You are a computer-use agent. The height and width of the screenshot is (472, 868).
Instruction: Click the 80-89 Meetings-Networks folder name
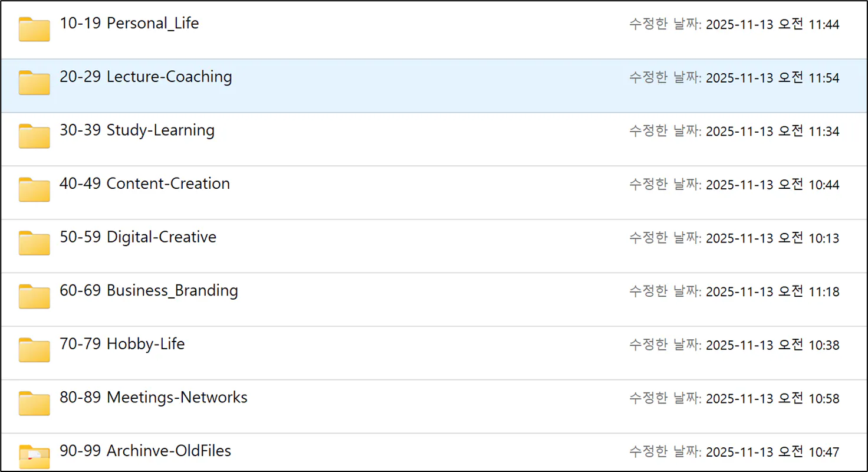point(153,398)
